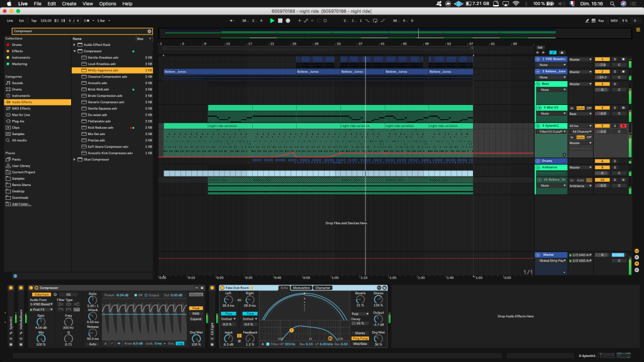This screenshot has height=362, width=644.
Task: Open the Create menu
Action: coord(69,4)
